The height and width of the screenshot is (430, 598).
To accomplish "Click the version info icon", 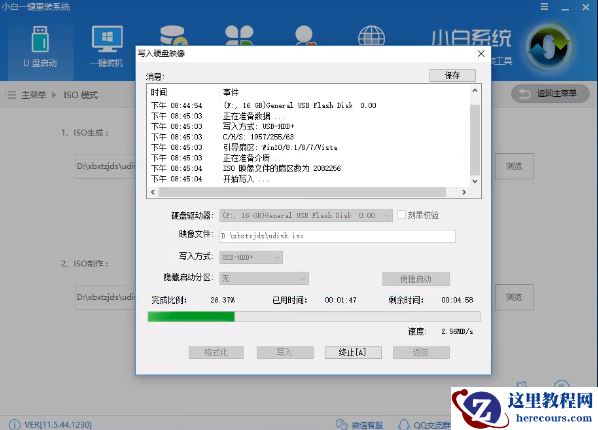I will 14,425.
